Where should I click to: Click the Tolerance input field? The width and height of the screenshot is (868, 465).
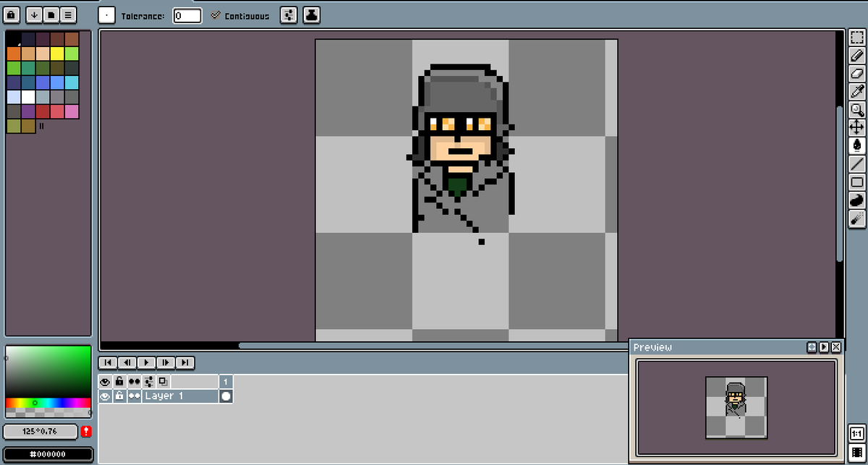click(187, 15)
